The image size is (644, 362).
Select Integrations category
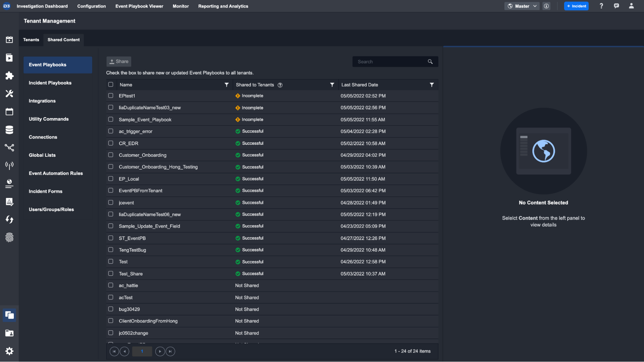coord(58,101)
